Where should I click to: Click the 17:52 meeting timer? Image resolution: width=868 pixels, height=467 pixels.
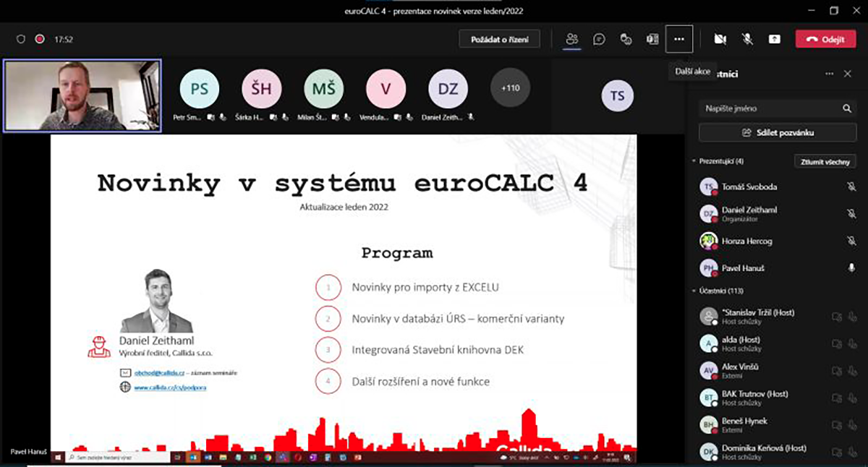pos(64,40)
